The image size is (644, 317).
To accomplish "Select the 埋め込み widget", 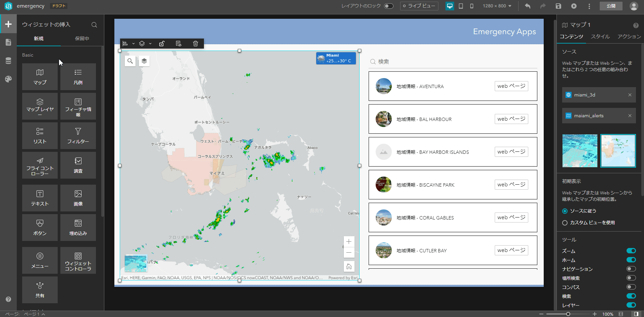I will (x=78, y=228).
